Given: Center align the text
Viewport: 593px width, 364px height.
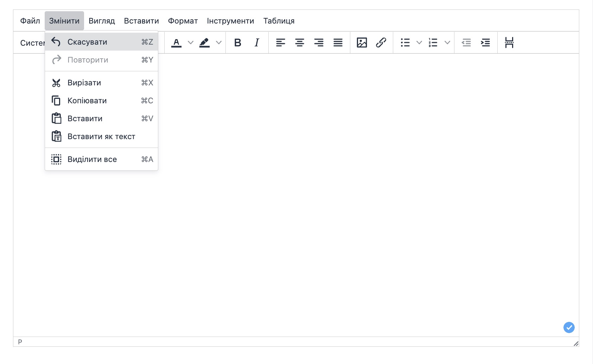Looking at the screenshot, I should click(x=300, y=43).
